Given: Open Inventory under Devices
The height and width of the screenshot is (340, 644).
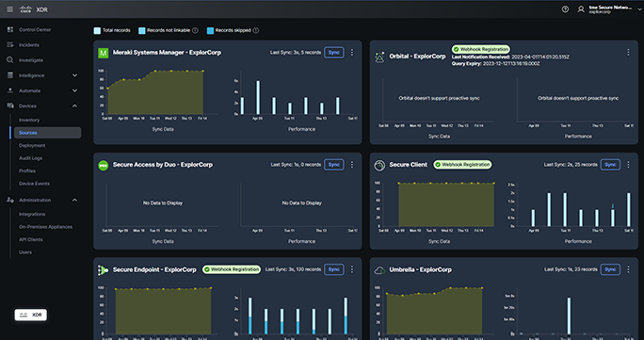Looking at the screenshot, I should pyautogui.click(x=29, y=120).
